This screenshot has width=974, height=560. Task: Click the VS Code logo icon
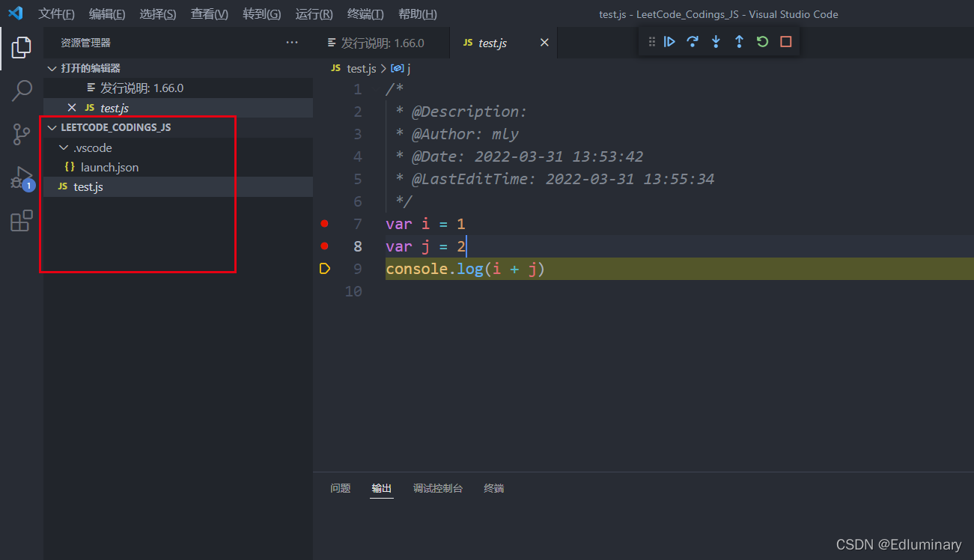click(x=15, y=13)
